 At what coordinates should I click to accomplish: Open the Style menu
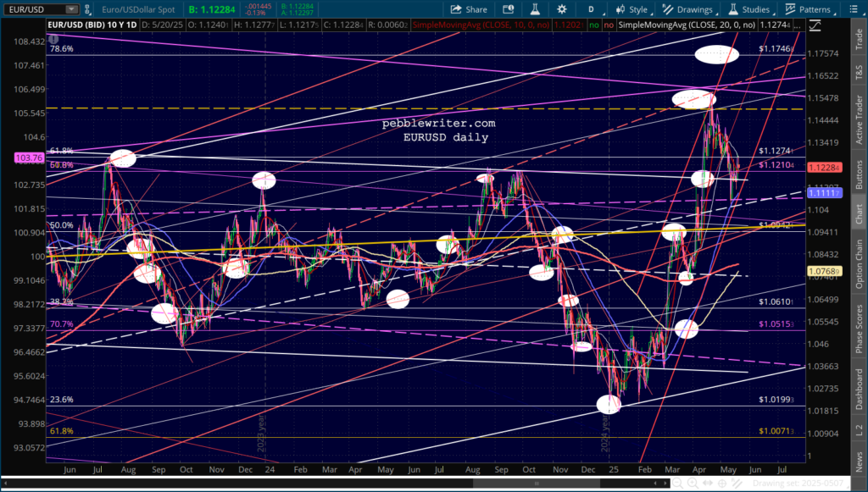click(632, 9)
